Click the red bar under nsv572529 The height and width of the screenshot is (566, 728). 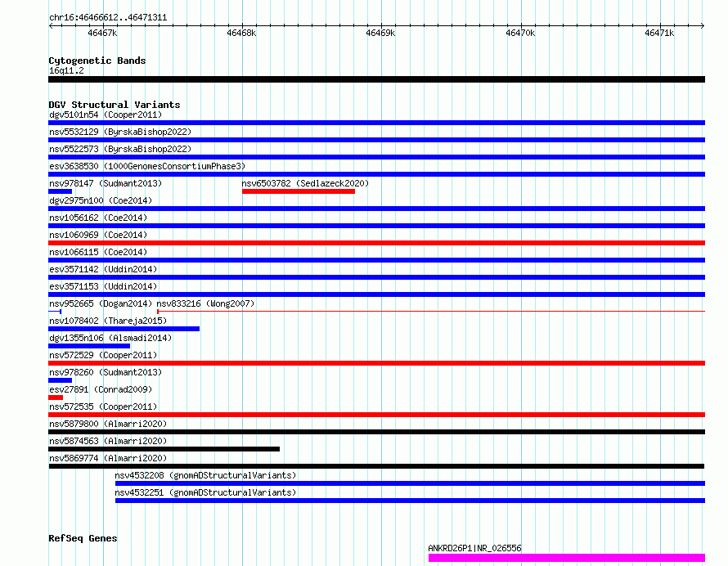coord(376,363)
